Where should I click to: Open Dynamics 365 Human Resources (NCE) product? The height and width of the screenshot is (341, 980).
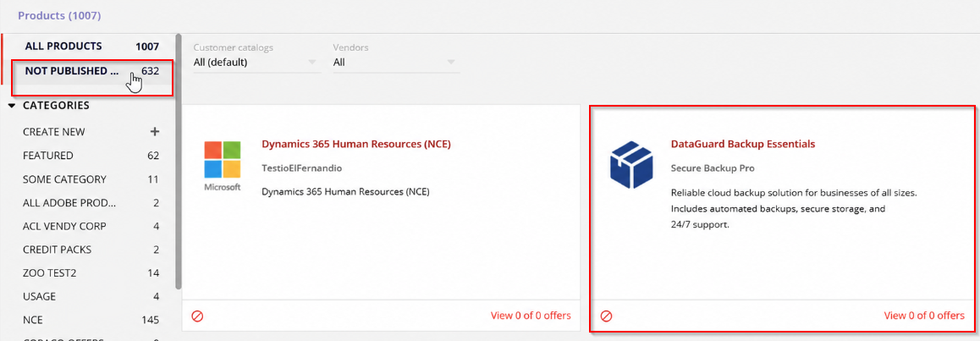tap(356, 144)
